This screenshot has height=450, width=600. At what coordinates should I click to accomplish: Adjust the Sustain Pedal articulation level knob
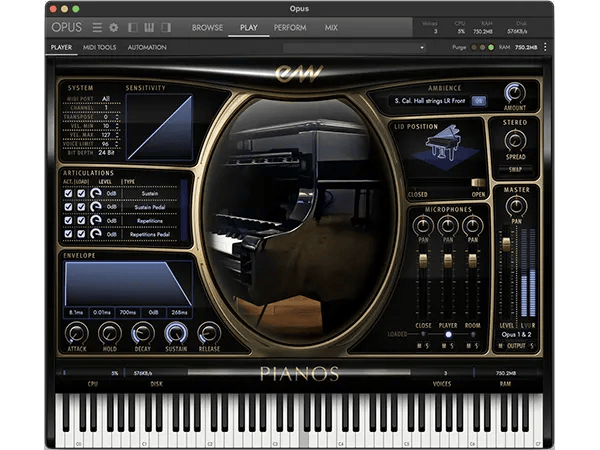click(x=96, y=207)
